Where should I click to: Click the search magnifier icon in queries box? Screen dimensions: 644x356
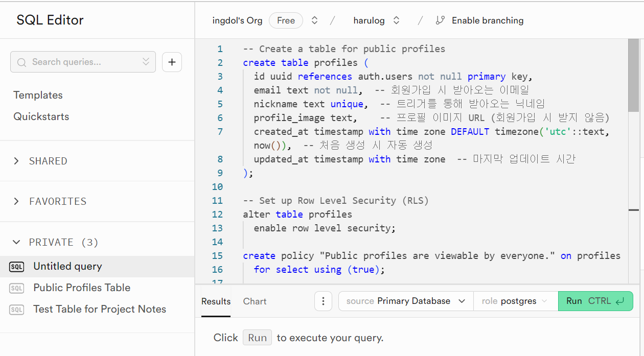tap(21, 62)
